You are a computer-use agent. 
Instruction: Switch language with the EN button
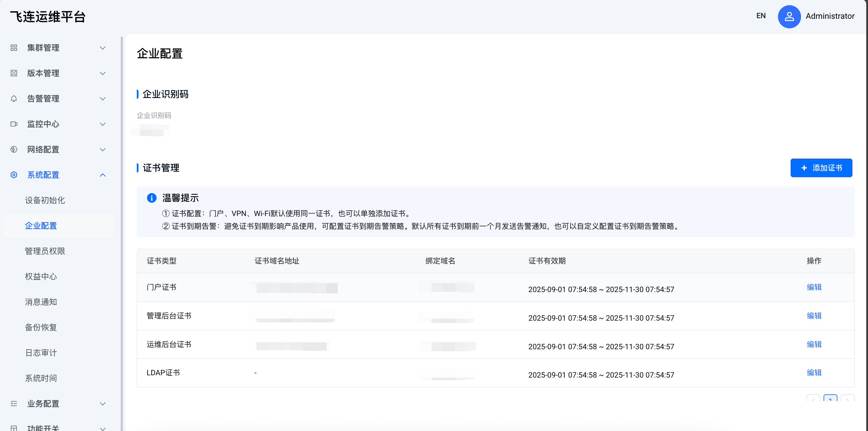click(x=761, y=16)
